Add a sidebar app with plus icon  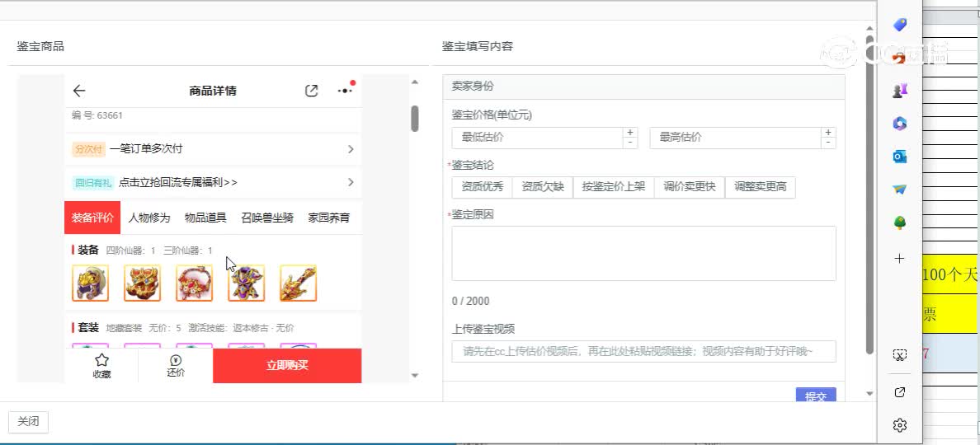click(900, 259)
